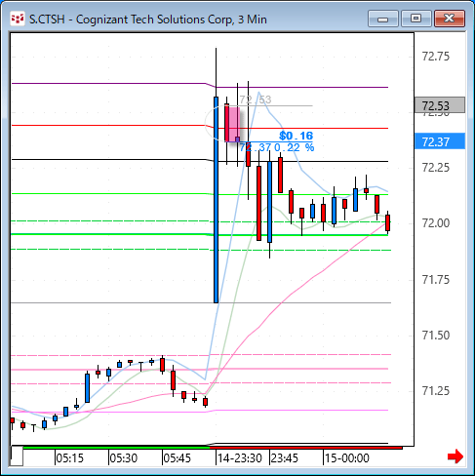The width and height of the screenshot is (475, 476).
Task: Click the $0.16 profit label on chart
Action: [x=296, y=136]
